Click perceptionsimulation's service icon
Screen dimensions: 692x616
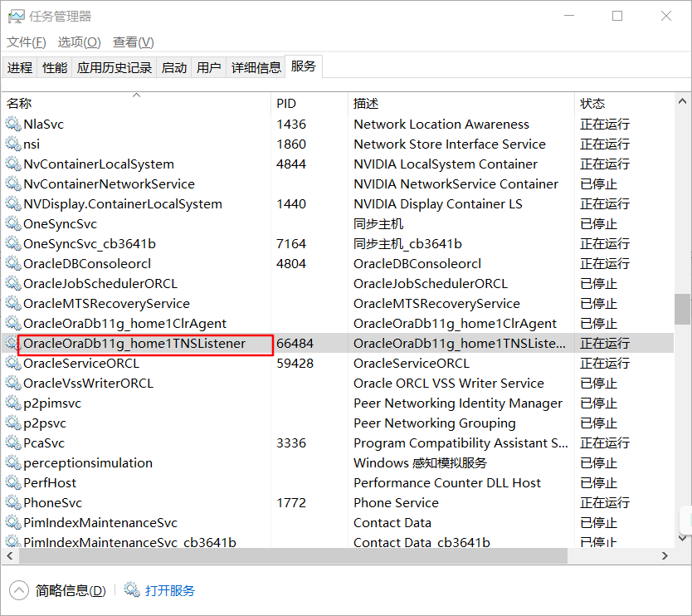tap(13, 462)
